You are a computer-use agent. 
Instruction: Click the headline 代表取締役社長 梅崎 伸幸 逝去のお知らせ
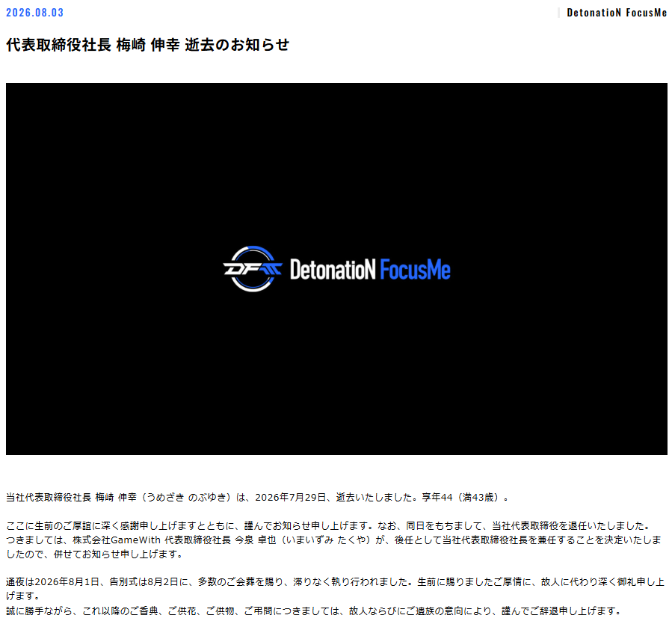147,45
